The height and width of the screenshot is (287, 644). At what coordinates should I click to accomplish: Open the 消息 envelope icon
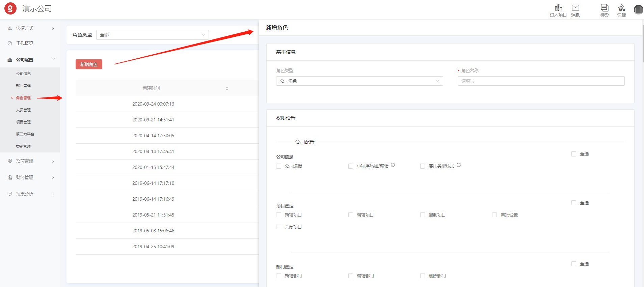tap(575, 8)
